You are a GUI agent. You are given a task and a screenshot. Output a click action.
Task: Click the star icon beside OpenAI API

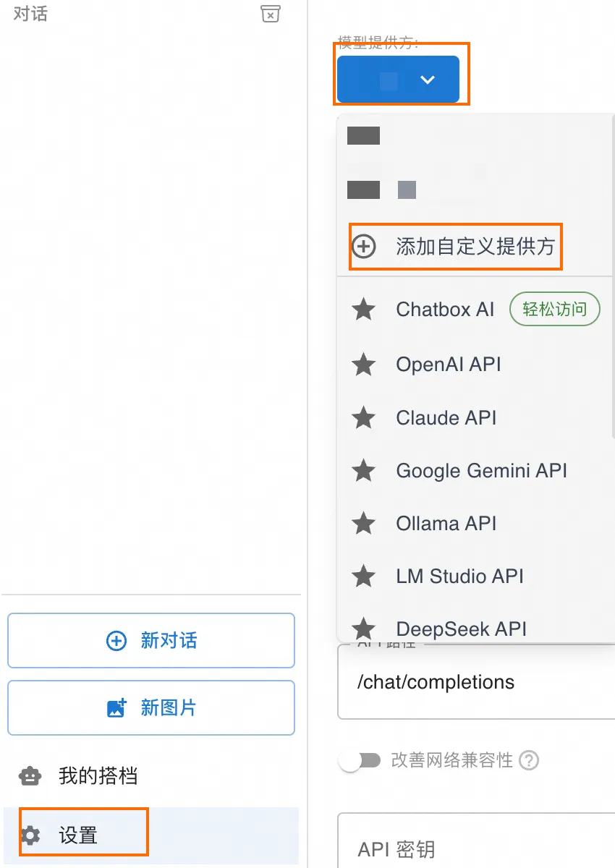pyautogui.click(x=363, y=365)
